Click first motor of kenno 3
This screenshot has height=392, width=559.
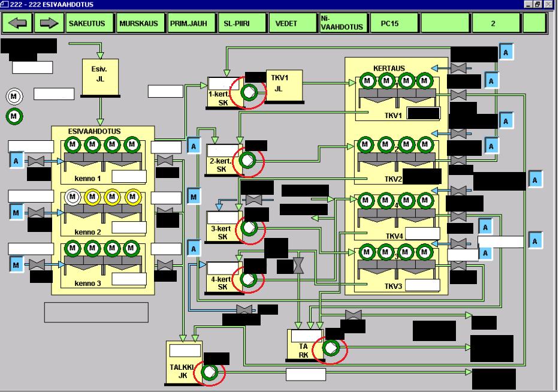tap(72, 248)
